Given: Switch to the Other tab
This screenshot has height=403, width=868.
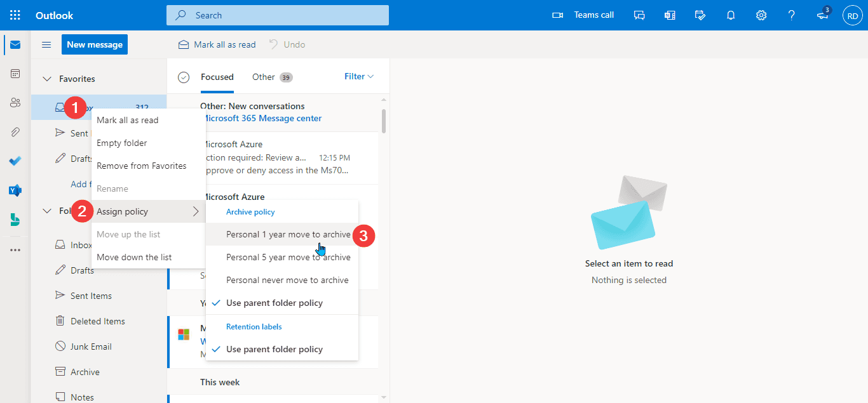Looking at the screenshot, I should coord(272,77).
